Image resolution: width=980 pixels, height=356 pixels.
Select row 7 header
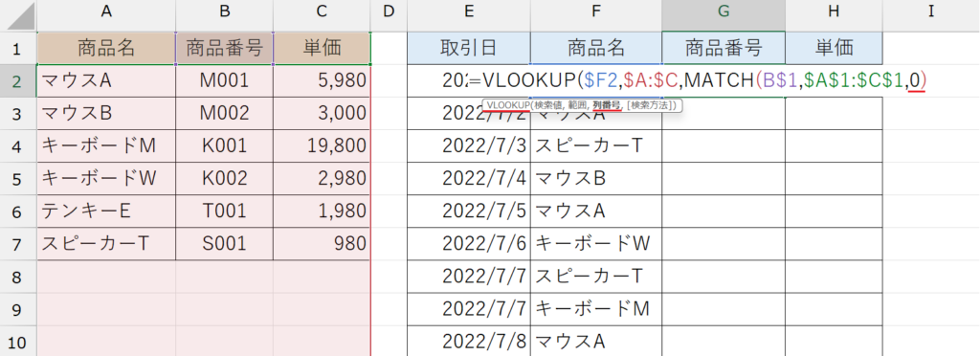tap(18, 244)
